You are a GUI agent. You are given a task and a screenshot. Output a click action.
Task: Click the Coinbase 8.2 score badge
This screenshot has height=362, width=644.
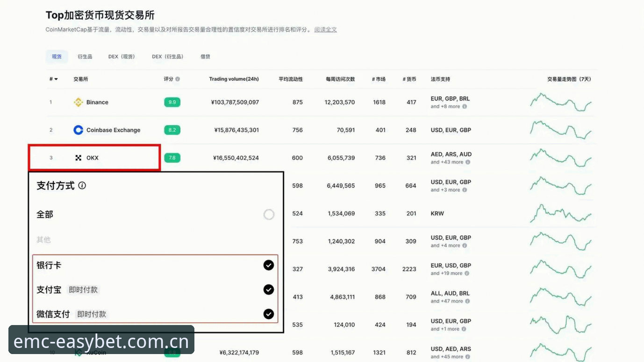172,130
